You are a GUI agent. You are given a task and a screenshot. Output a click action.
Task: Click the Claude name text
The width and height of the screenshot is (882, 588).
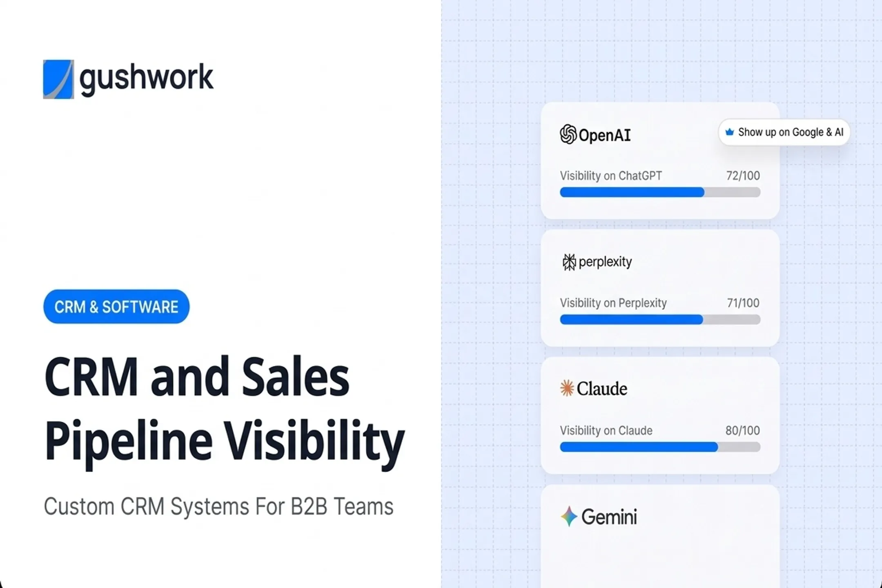tap(602, 389)
